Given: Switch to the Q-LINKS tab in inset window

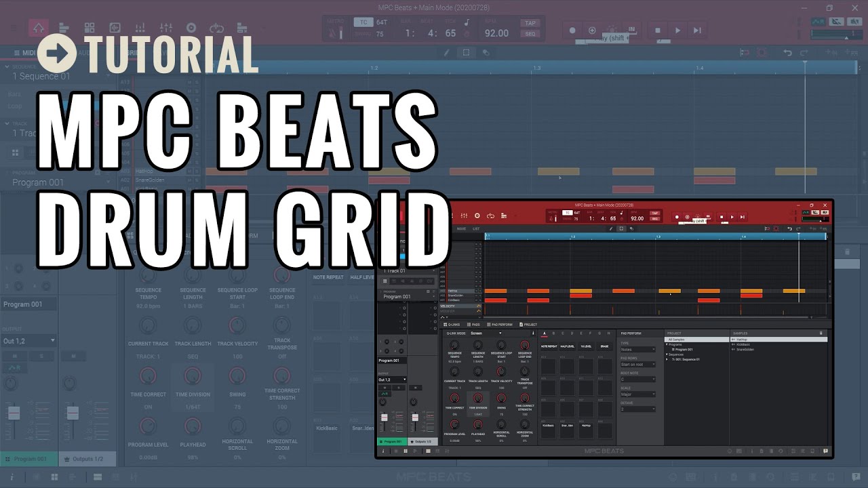Looking at the screenshot, I should [x=452, y=325].
